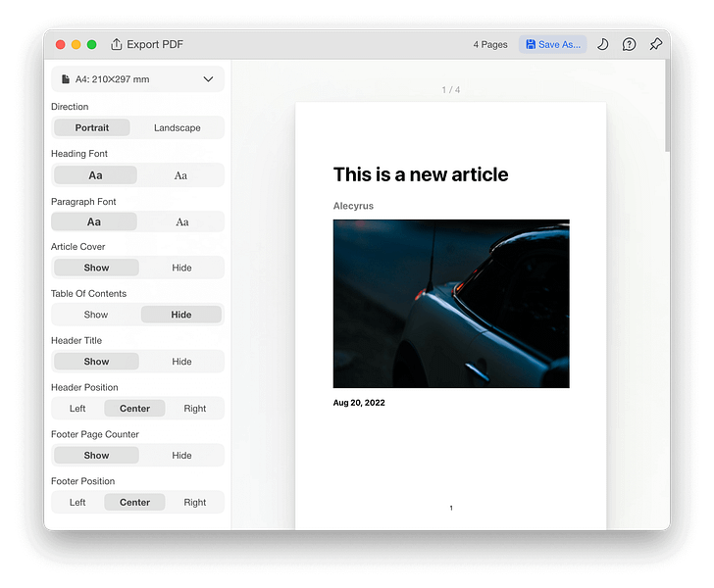The image size is (714, 588).
Task: Show the Header Title
Action: click(96, 362)
